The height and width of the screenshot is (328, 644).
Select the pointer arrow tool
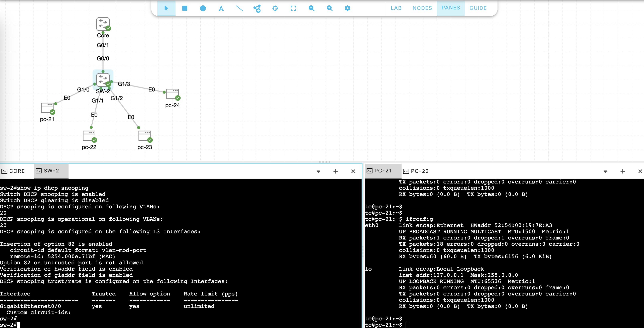[166, 8]
